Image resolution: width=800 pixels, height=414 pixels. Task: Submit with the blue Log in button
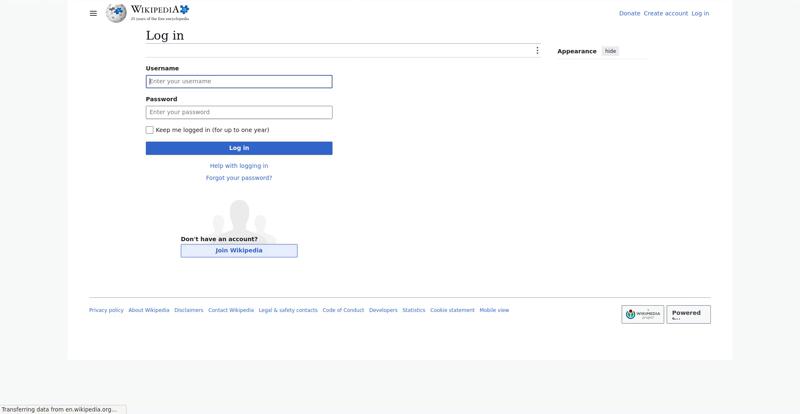(x=239, y=148)
